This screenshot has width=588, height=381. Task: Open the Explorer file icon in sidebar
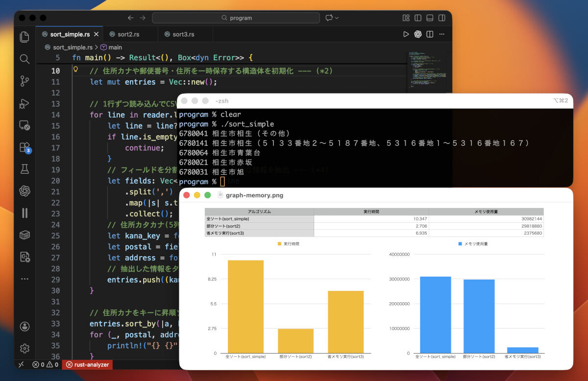(24, 36)
